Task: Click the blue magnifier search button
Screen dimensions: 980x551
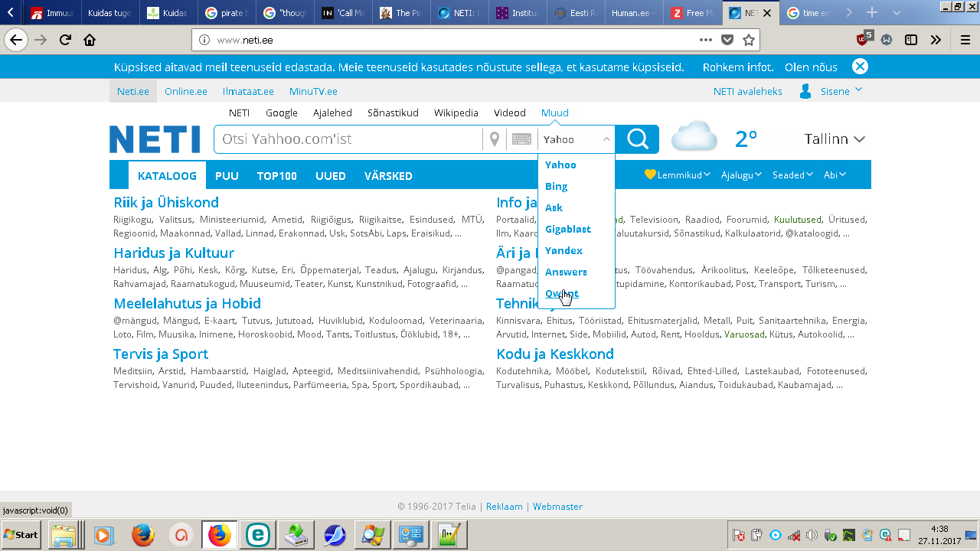Action: [637, 139]
